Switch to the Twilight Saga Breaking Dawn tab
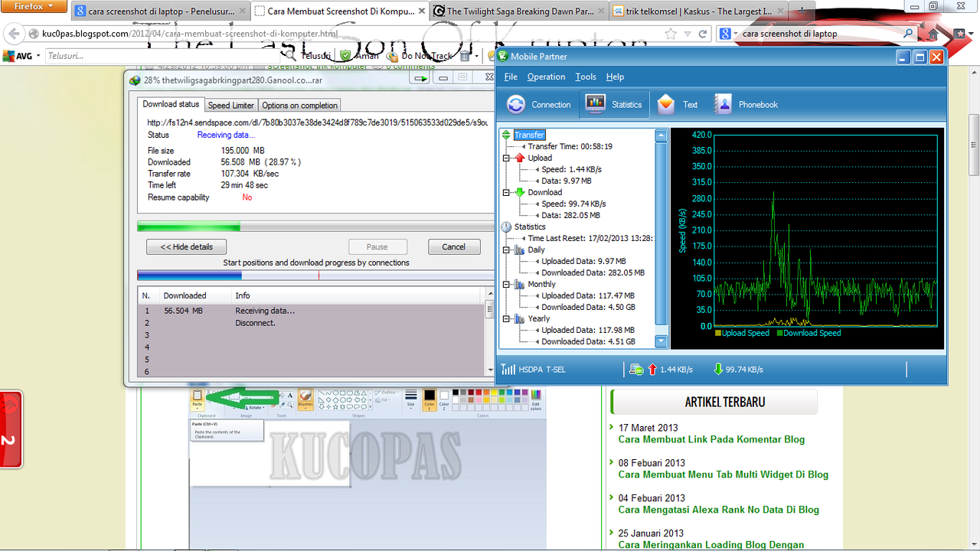The width and height of the screenshot is (980, 551). click(518, 11)
